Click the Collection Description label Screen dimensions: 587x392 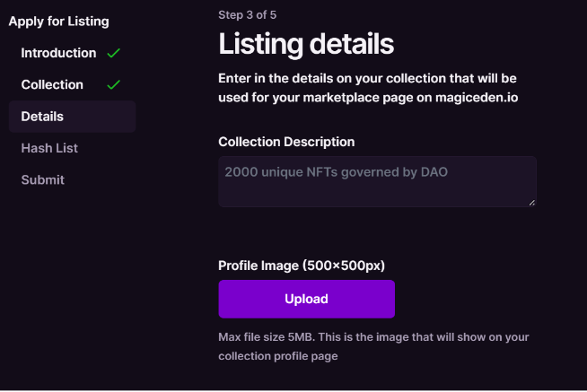[x=286, y=142]
